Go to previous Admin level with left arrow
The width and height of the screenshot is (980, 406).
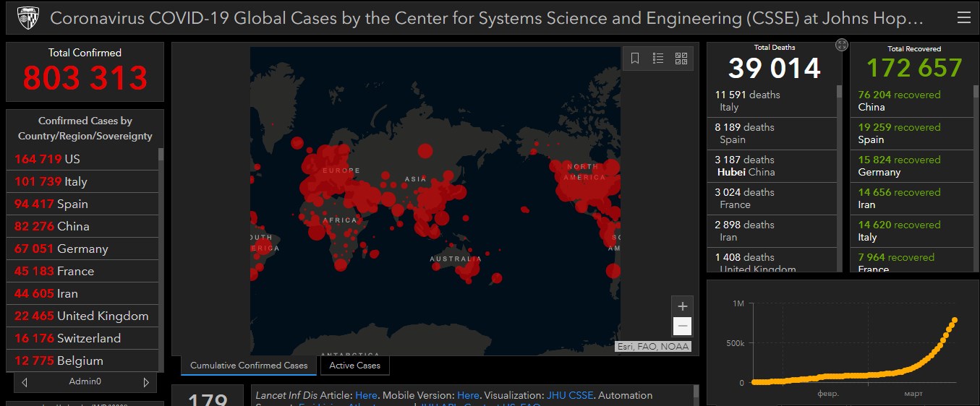[25, 382]
